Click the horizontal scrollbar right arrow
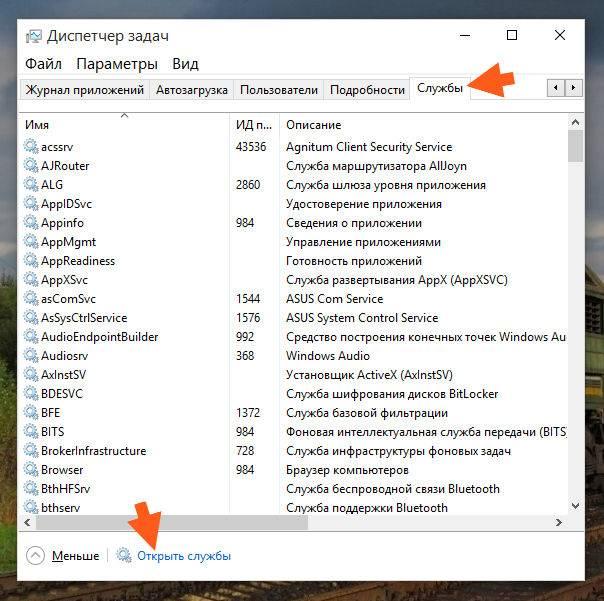This screenshot has height=601, width=604. coord(559,523)
